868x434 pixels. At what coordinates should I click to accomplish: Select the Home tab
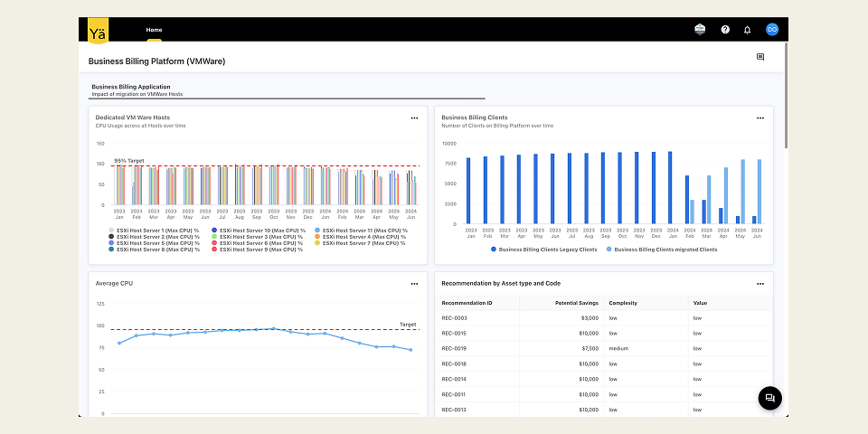coord(154,30)
